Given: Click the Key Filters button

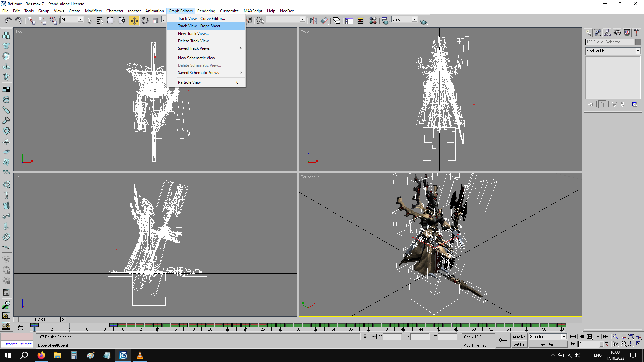Looking at the screenshot, I should click(548, 344).
